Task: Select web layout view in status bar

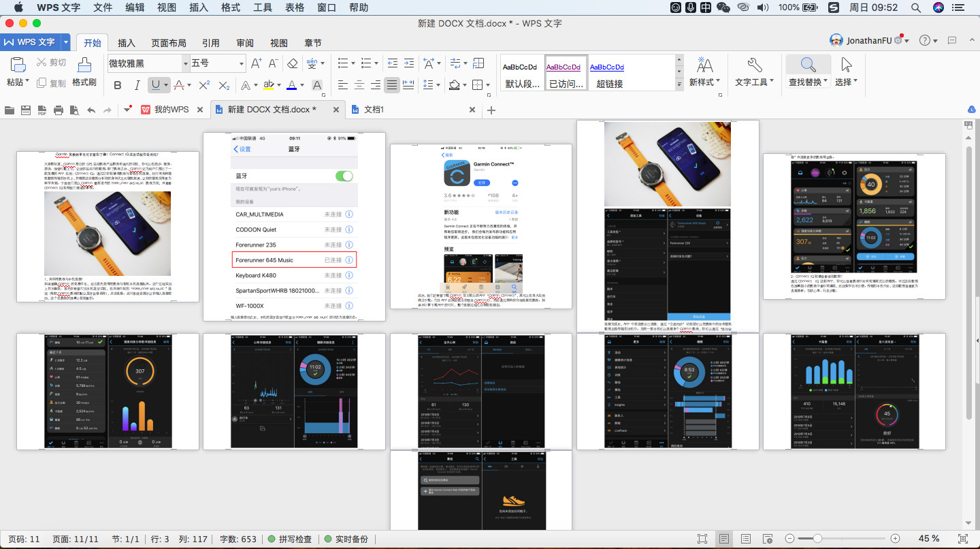Action: click(x=768, y=539)
